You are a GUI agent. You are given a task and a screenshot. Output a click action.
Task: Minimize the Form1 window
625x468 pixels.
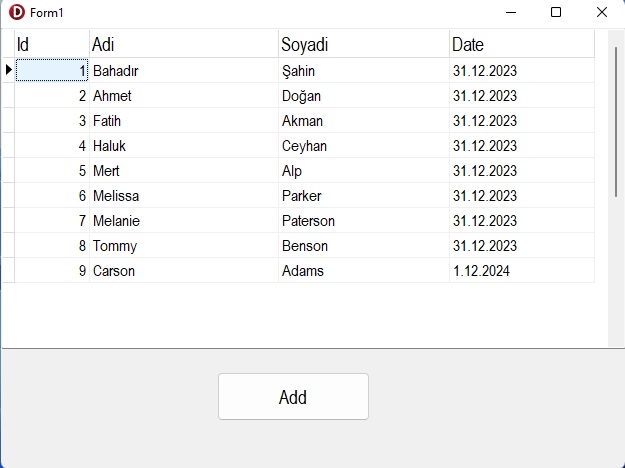(x=511, y=12)
